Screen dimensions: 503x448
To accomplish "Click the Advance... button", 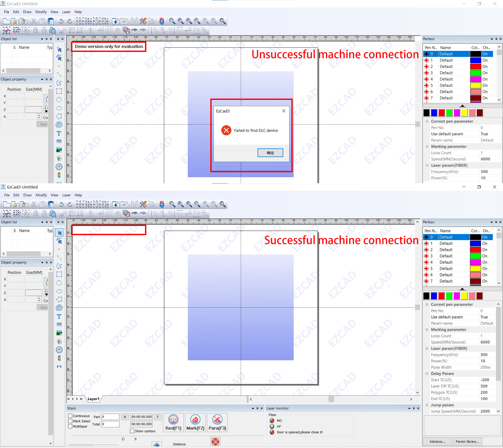I will click(x=437, y=441).
